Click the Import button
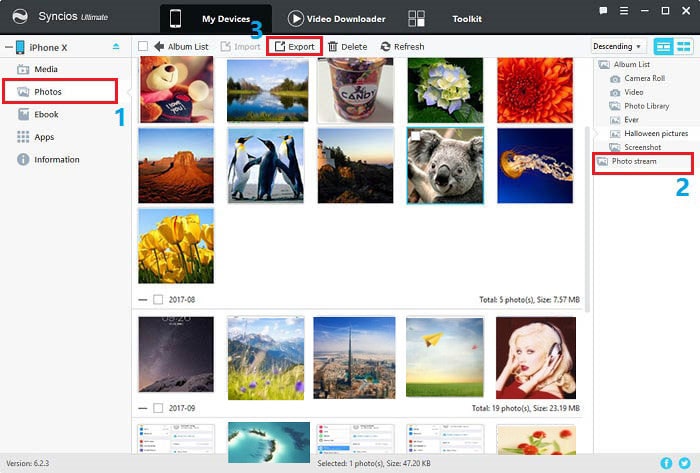This screenshot has width=700, height=473. pos(241,46)
